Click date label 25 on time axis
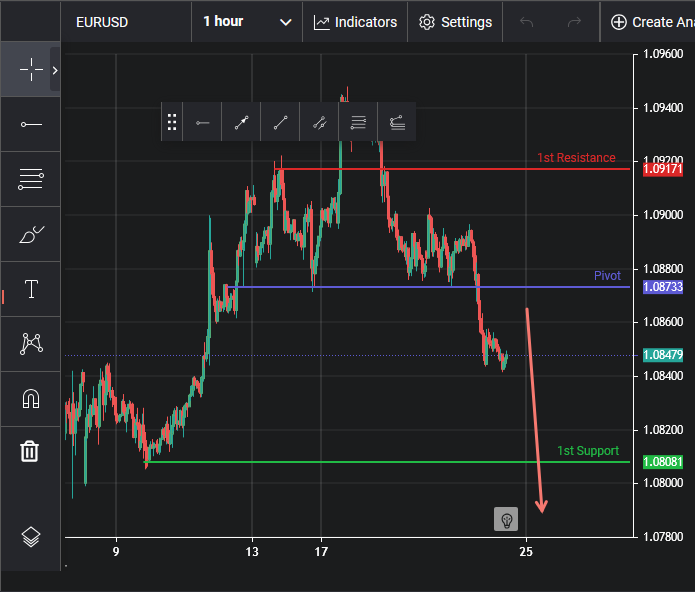Screen dimensions: 695x592 [x=526, y=552]
